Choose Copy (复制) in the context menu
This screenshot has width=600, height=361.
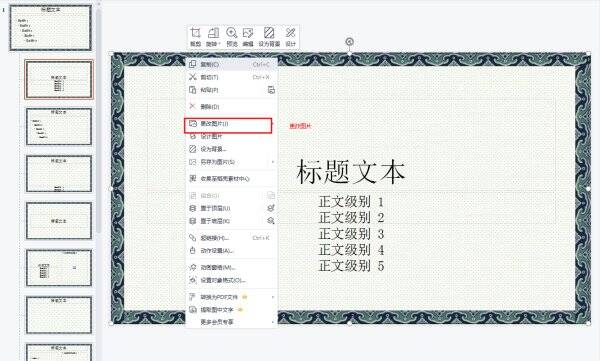[x=231, y=64]
